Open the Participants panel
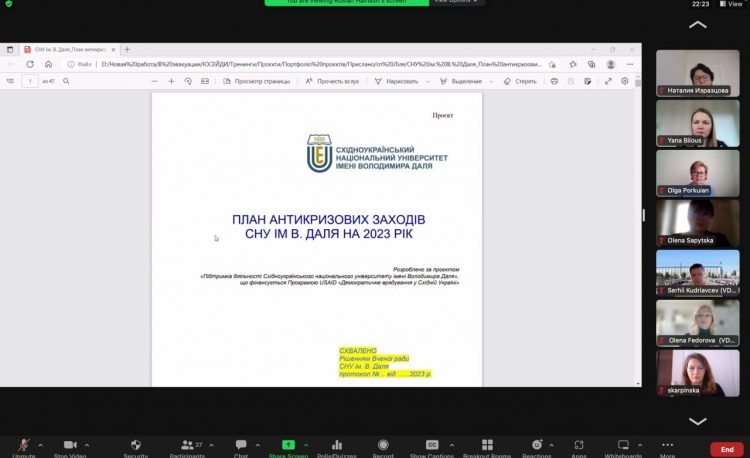The height and width of the screenshot is (458, 750). [187, 448]
